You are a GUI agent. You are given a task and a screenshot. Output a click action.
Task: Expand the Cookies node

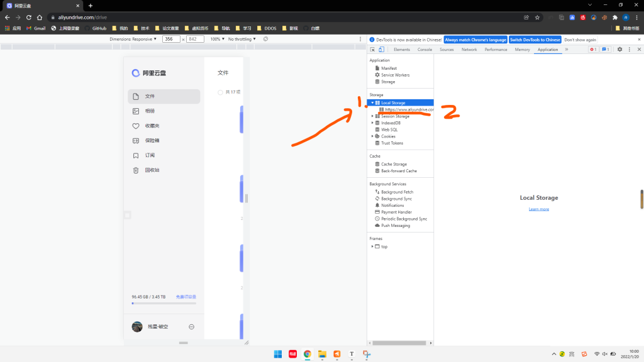372,136
